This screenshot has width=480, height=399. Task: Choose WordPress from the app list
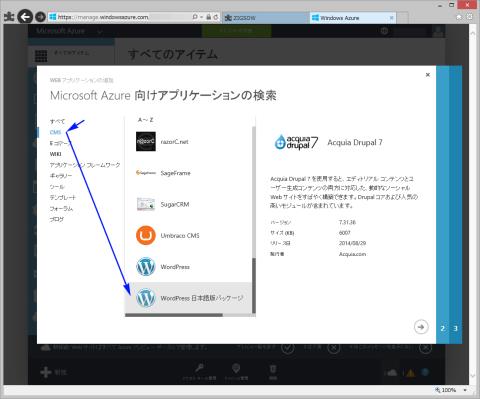pos(188,267)
